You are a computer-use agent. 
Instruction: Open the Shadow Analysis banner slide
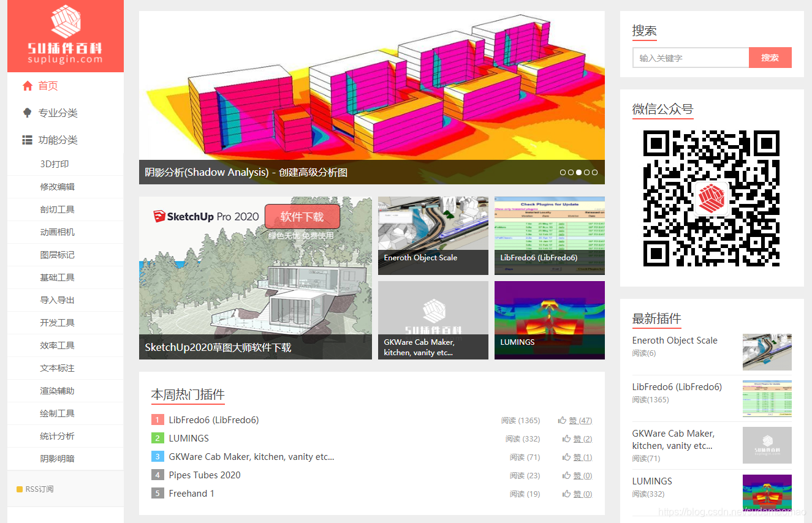[372, 97]
